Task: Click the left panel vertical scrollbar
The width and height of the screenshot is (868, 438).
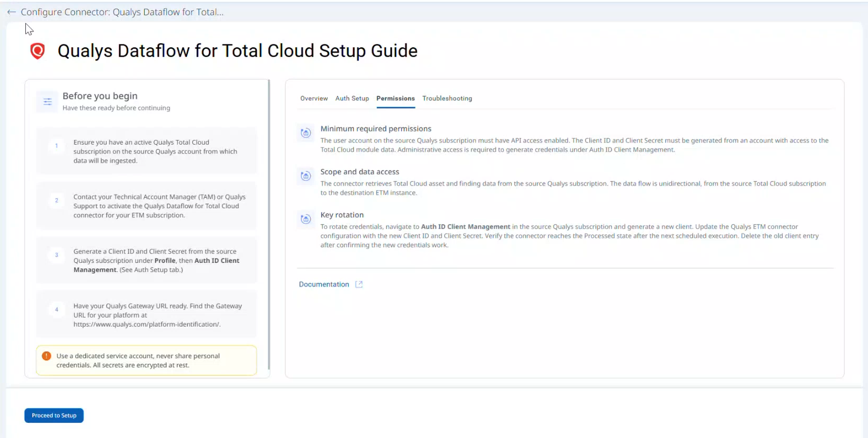Action: pyautogui.click(x=269, y=225)
